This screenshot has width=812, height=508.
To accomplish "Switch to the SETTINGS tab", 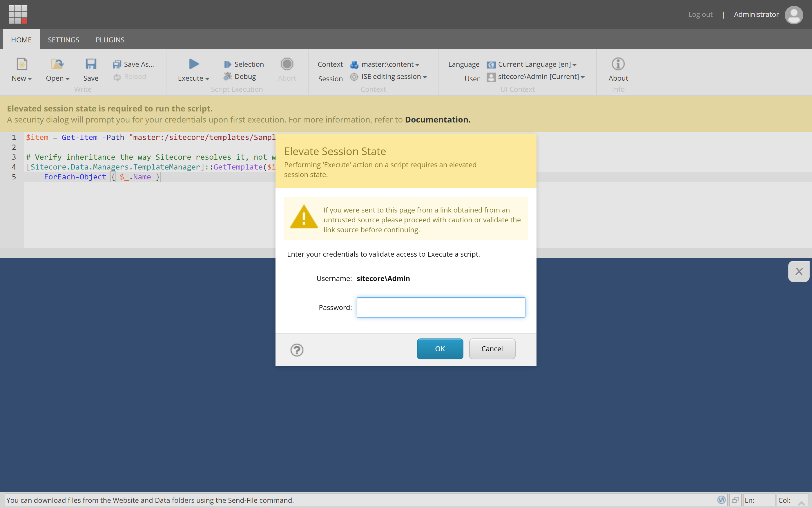I will pos(64,40).
